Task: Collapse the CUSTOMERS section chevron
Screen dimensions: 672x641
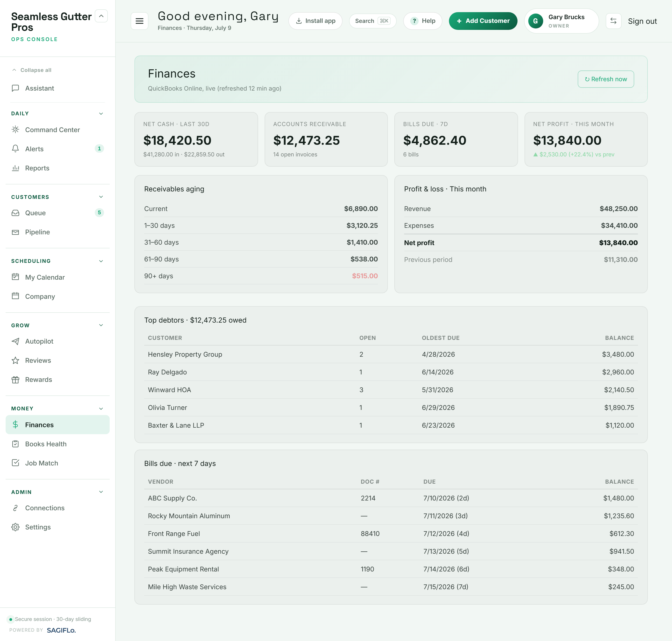Action: [101, 197]
